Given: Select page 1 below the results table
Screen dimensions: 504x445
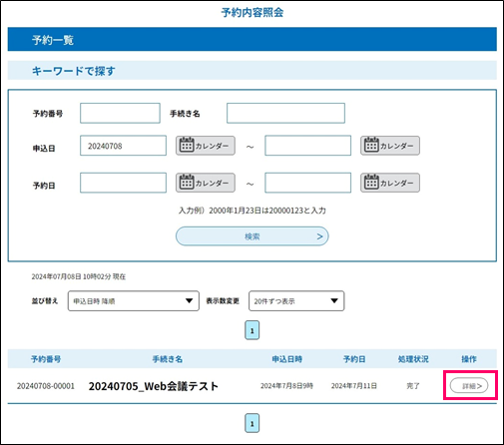Looking at the screenshot, I should pos(252,423).
